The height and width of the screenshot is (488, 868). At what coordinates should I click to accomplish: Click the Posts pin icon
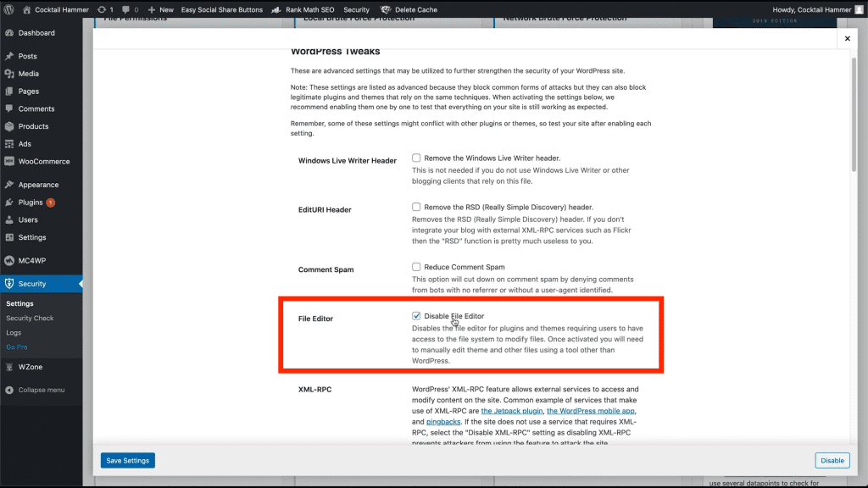9,56
